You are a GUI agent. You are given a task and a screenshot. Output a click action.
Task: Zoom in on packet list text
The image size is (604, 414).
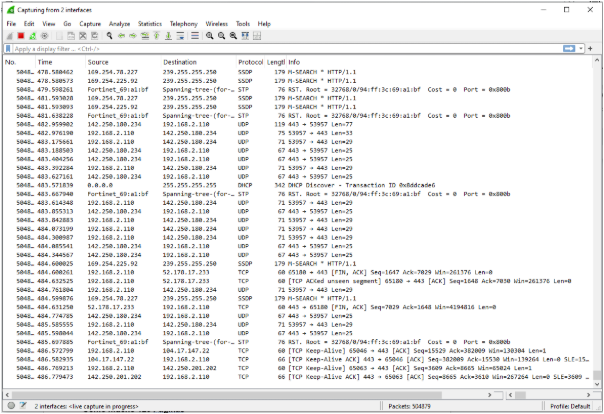click(208, 35)
